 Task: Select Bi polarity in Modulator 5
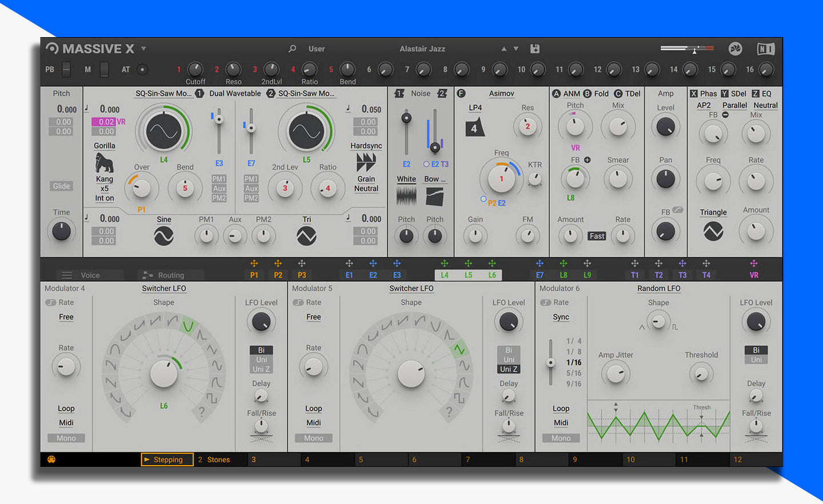point(509,350)
